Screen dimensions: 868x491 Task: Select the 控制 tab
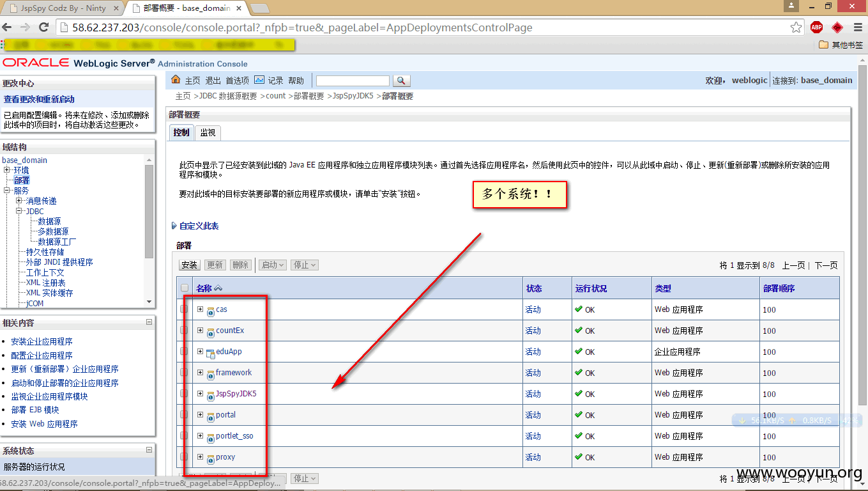[181, 132]
